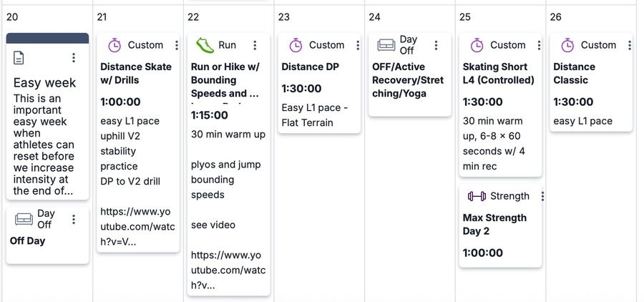Click the couch Day Off icon on day 24
Screen dimensions: 644x302
pos(386,45)
